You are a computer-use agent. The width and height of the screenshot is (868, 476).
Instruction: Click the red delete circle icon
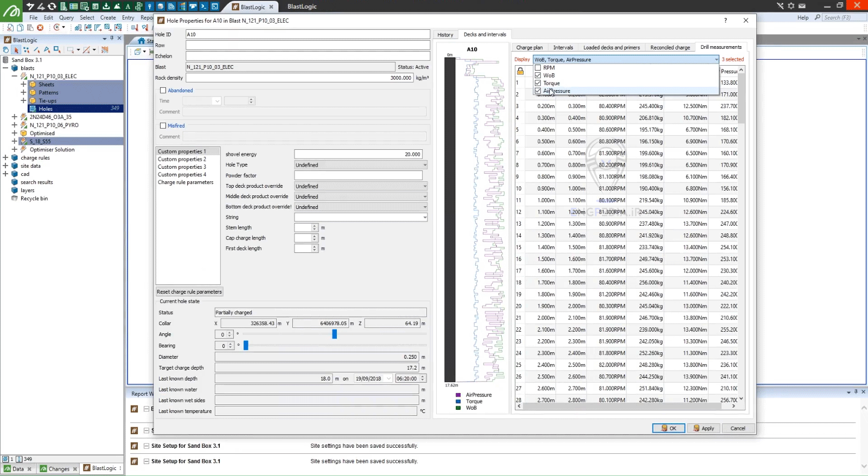tap(40, 27)
